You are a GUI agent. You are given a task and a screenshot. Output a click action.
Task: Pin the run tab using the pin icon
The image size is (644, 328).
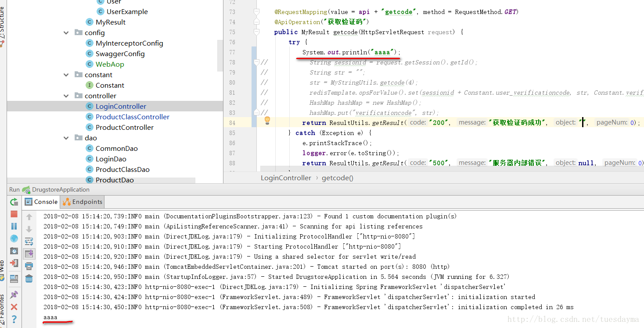click(14, 294)
